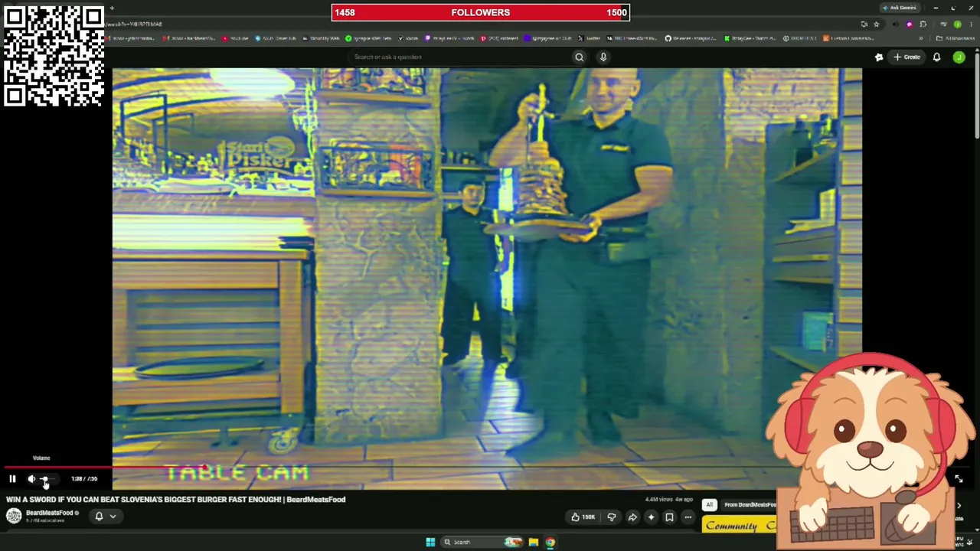Pause the video playback
Viewport: 980px width, 551px height.
(x=12, y=479)
